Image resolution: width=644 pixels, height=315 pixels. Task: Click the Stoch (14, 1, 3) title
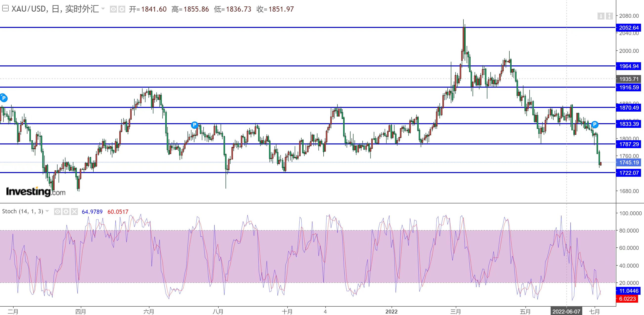coord(22,211)
